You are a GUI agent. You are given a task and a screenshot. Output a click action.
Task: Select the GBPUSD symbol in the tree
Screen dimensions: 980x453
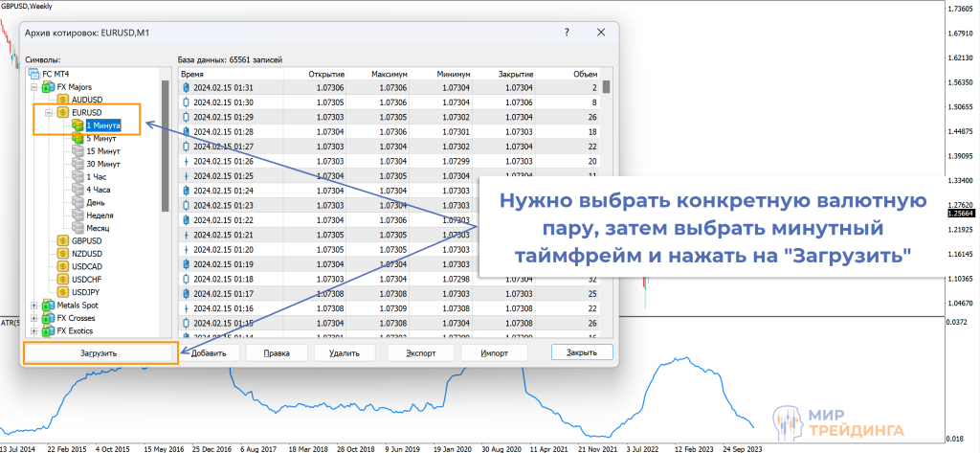coord(86,241)
